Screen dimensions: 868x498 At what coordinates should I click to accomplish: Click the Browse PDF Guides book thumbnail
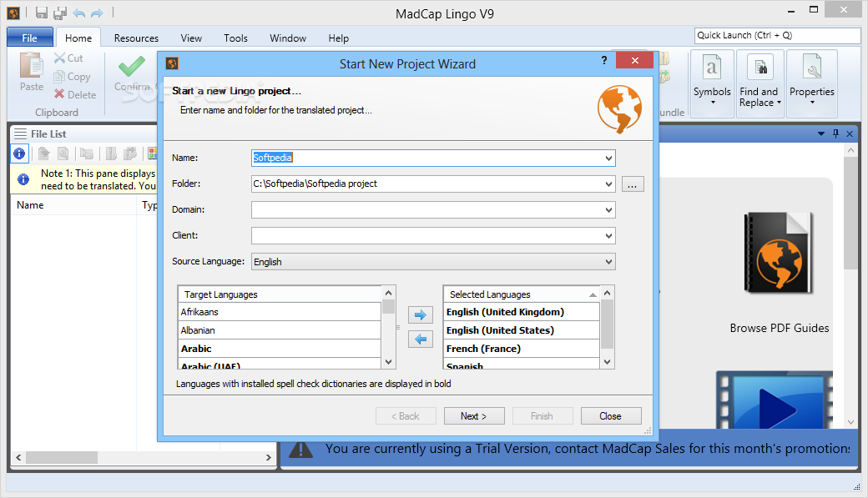[x=779, y=253]
